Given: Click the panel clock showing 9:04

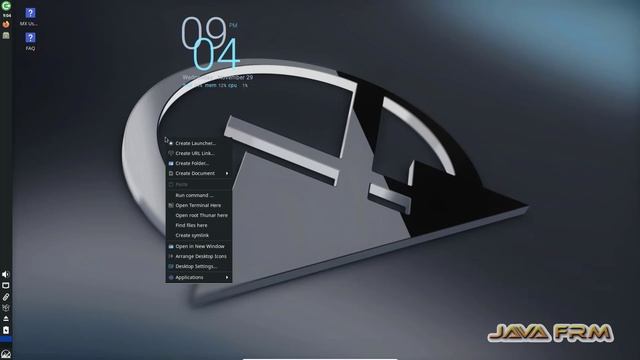Looking at the screenshot, I should point(7,16).
